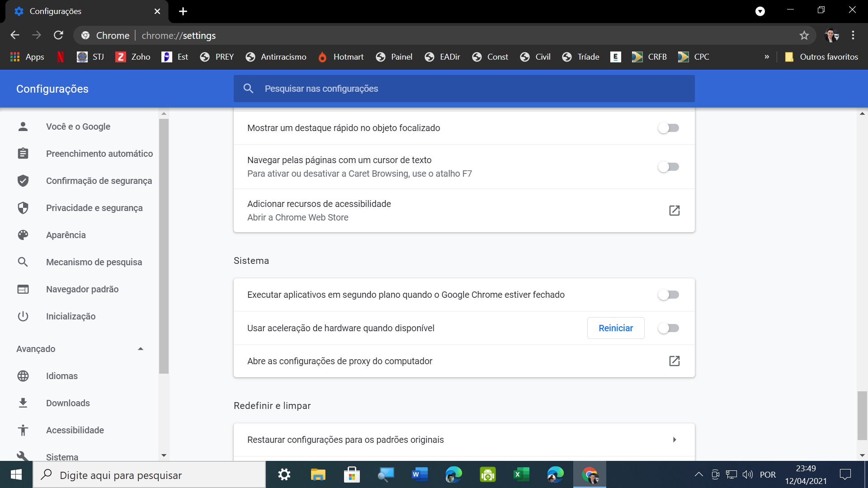Open Chrome Web Store accessibility external link icon
The height and width of the screenshot is (488, 868).
(x=674, y=211)
